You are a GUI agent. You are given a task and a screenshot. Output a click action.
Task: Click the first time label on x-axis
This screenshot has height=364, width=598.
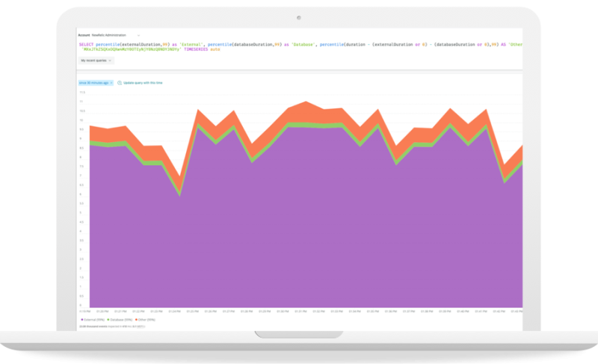coord(83,310)
